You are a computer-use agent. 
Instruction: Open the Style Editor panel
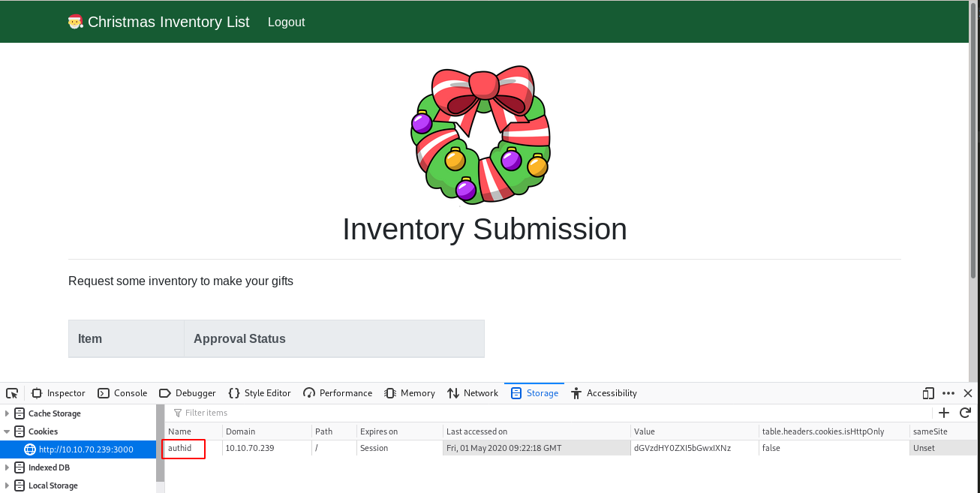click(x=260, y=393)
